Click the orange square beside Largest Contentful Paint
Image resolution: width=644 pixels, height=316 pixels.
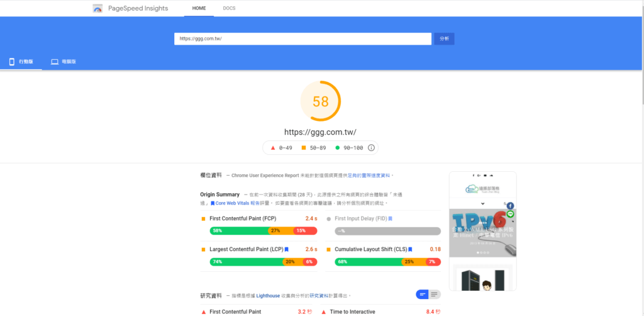[203, 249]
